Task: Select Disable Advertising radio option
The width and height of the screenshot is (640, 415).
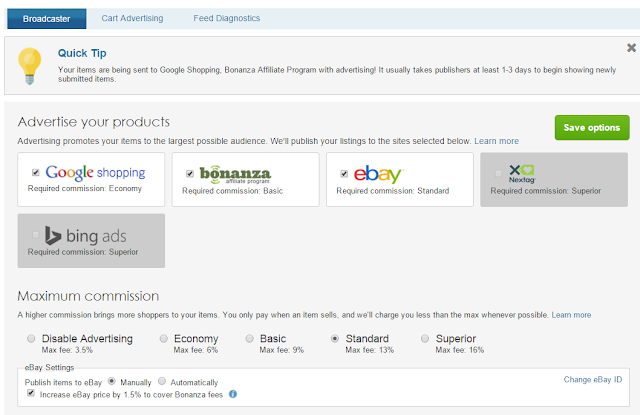Action: (x=31, y=338)
